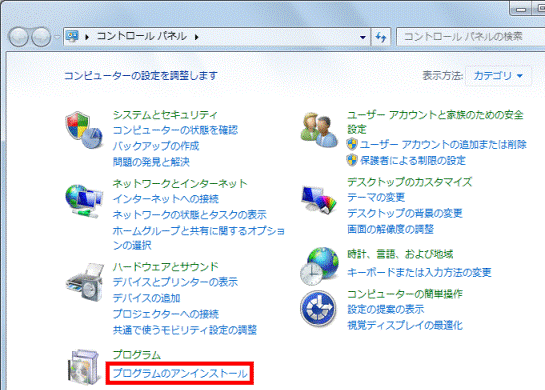Image resolution: width=545 pixels, height=390 pixels.
Task: Click the refresh button beside address bar
Action: click(x=381, y=36)
